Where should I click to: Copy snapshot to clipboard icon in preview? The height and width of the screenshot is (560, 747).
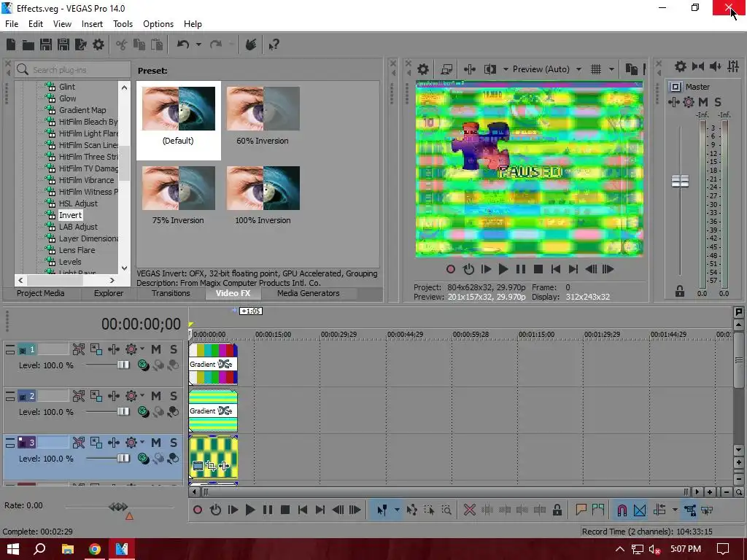click(631, 69)
